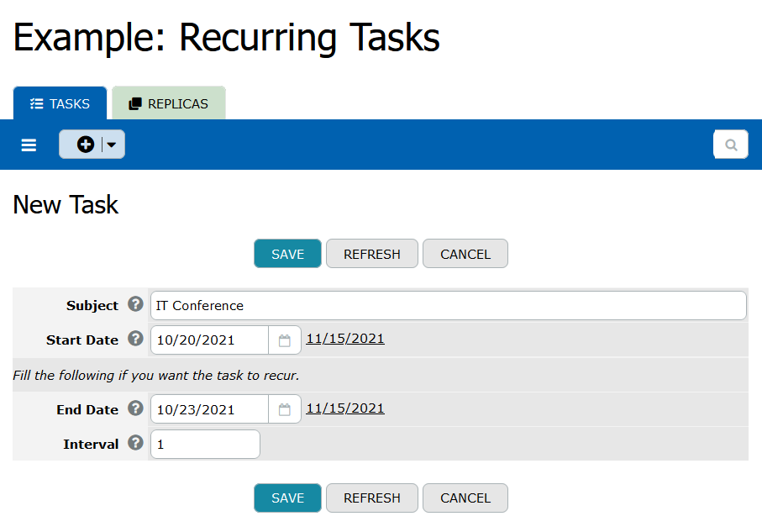Focus the Subject input containing IT Conference
Viewport: 762px width, 532px height.
pyautogui.click(x=448, y=306)
